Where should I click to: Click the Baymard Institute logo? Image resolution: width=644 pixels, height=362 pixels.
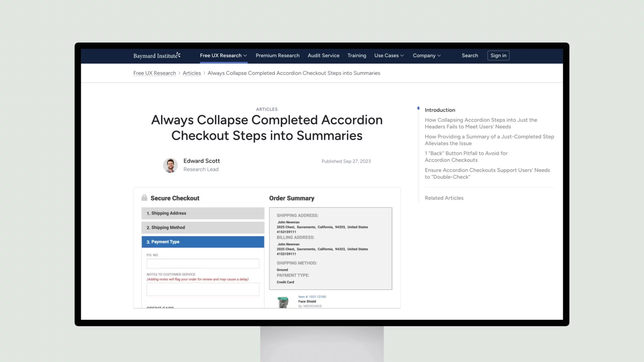157,55
